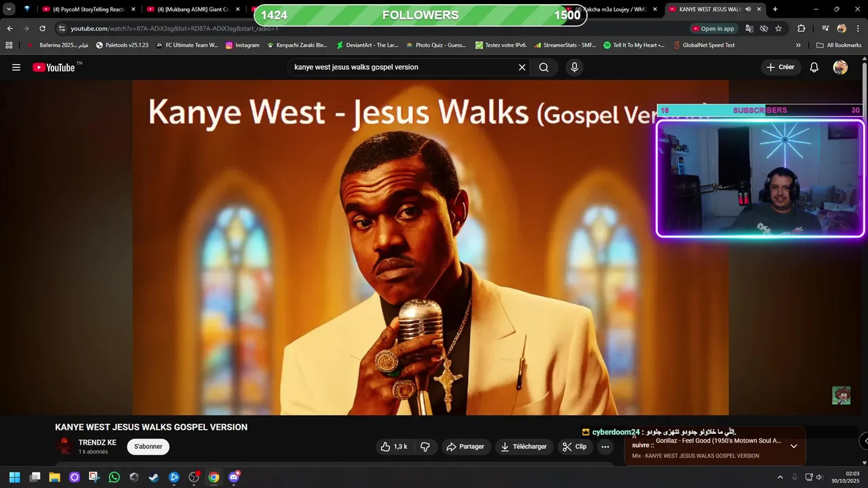Open the Photo Quiz bookmark
The width and height of the screenshot is (868, 488).
436,45
